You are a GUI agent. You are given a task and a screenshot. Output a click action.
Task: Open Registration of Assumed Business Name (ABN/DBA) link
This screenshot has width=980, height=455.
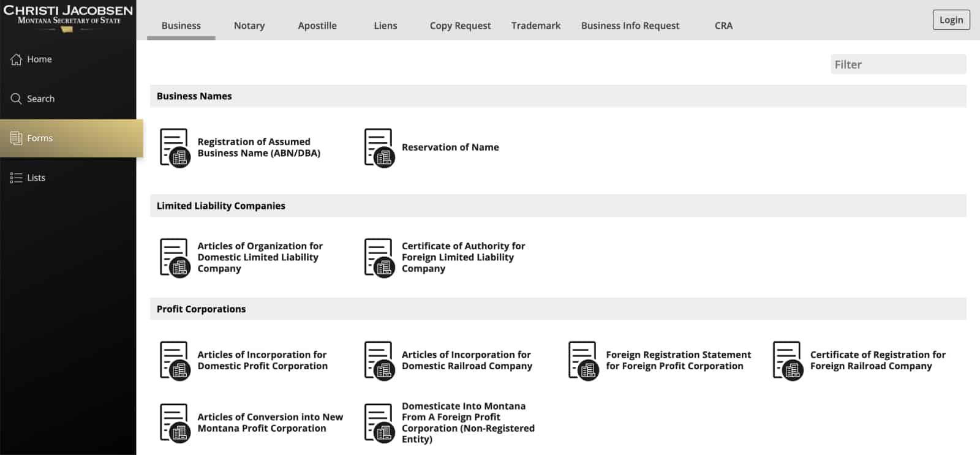258,148
